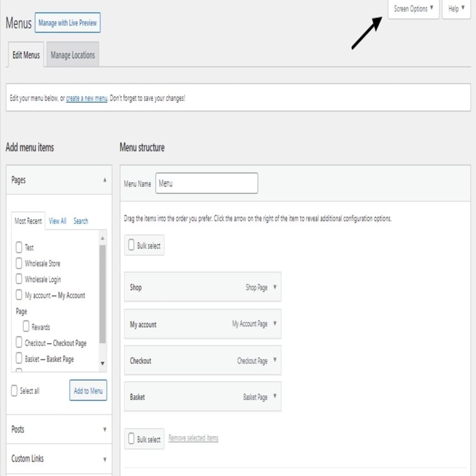The width and height of the screenshot is (476, 476).
Task: Open the Screen Options dropdown
Action: coord(413,9)
